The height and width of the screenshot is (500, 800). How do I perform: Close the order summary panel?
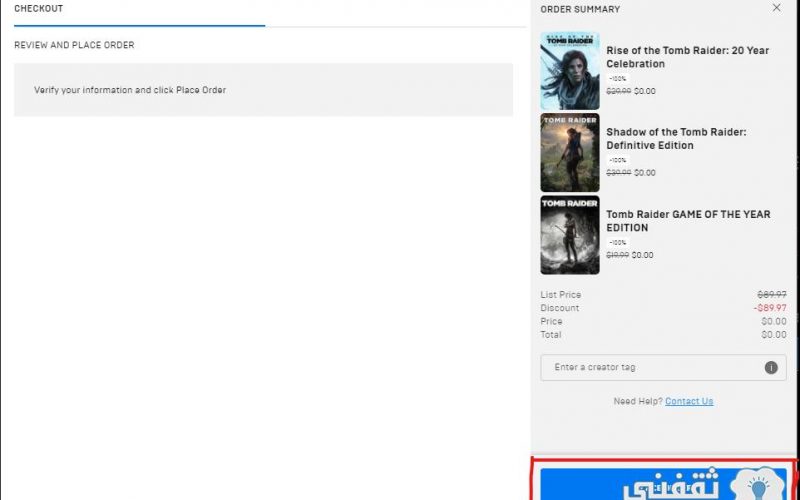[x=776, y=8]
